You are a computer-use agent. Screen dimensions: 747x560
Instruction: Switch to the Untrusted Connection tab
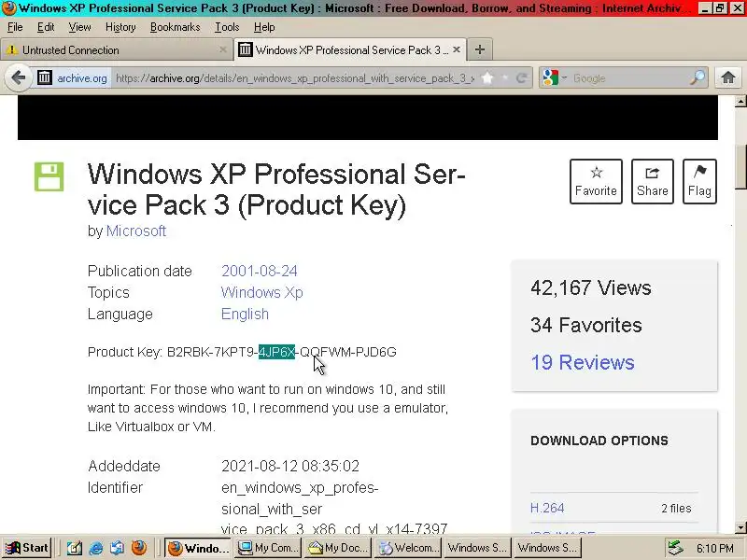tap(116, 50)
